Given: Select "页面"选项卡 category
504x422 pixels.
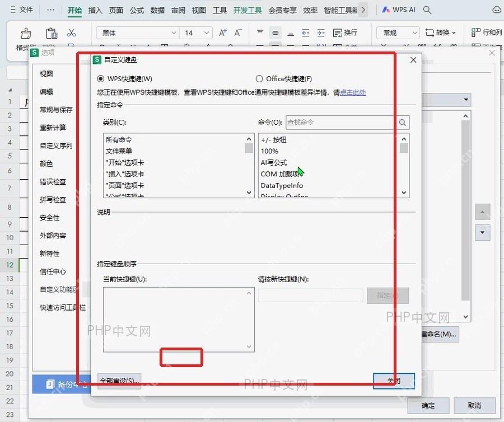Looking at the screenshot, I should point(125,186).
